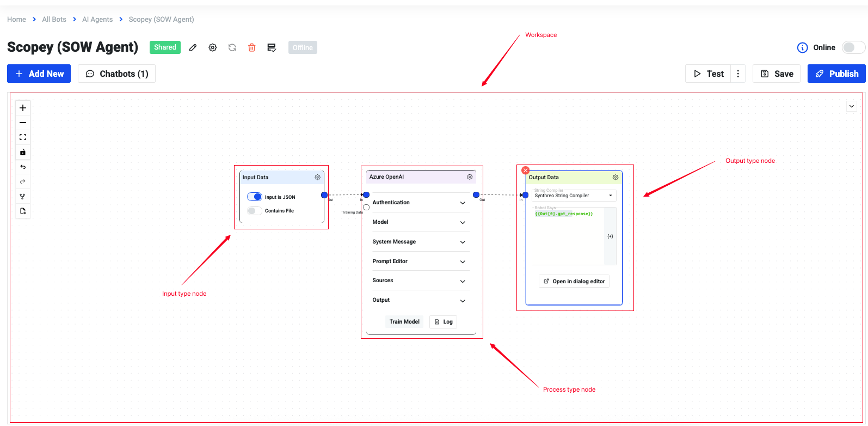Remove Output Data node with red X
Viewport: 868px width, 426px height.
point(525,171)
